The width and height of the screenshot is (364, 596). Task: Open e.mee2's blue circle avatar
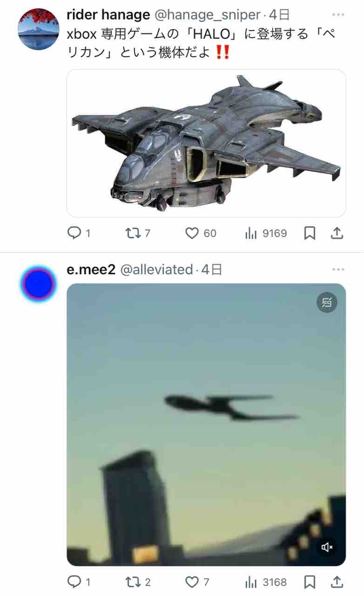[x=38, y=283]
